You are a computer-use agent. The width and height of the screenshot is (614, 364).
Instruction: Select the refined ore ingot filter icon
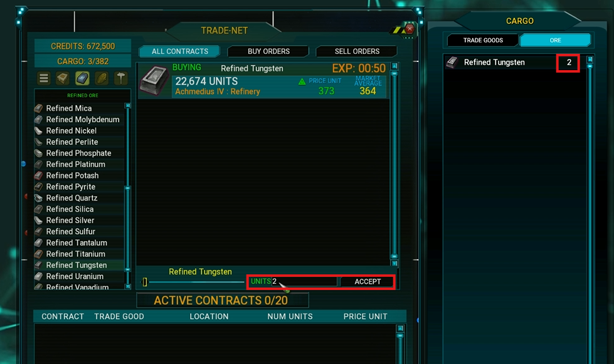click(82, 78)
